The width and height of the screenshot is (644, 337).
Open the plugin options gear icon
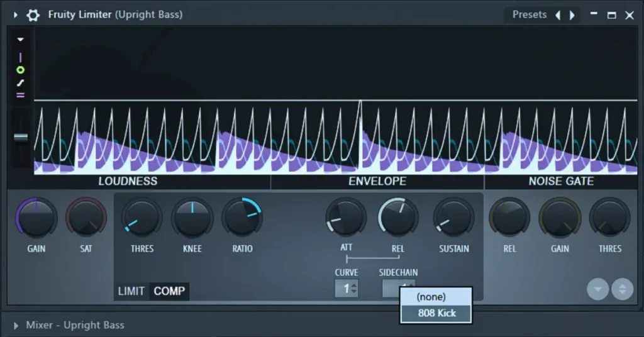33,15
